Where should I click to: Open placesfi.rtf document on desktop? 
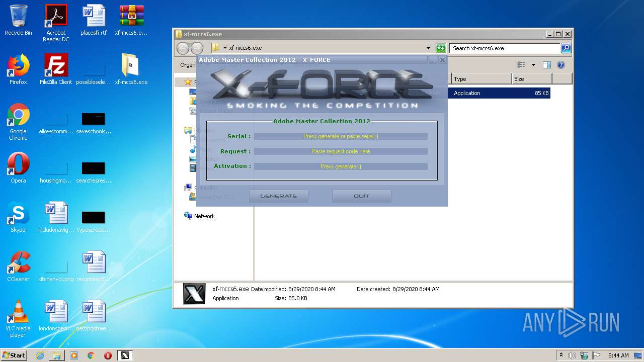(94, 20)
